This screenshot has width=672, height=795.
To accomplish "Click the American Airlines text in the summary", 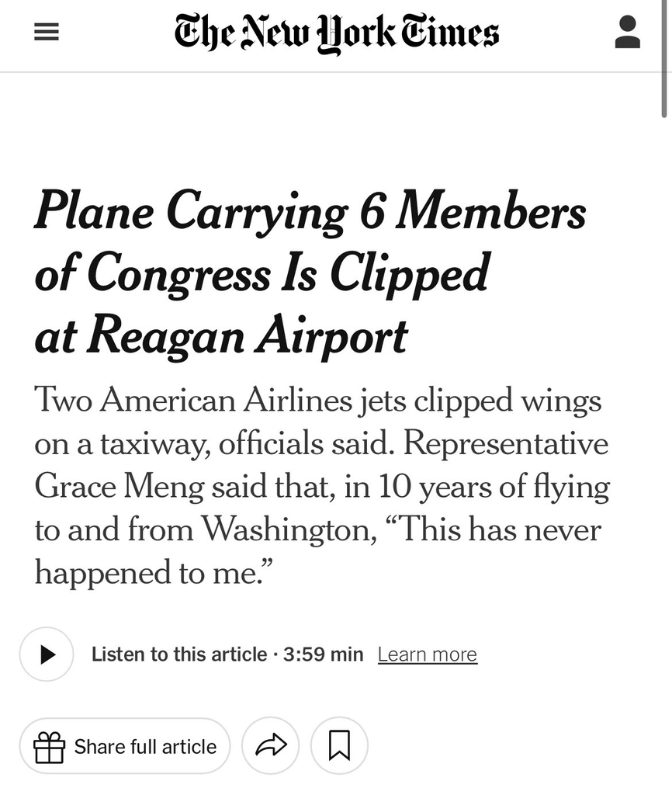I will (226, 400).
